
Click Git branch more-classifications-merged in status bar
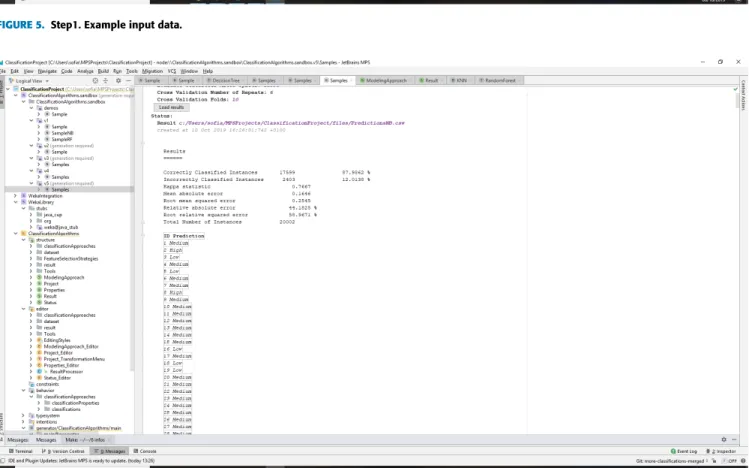point(671,461)
